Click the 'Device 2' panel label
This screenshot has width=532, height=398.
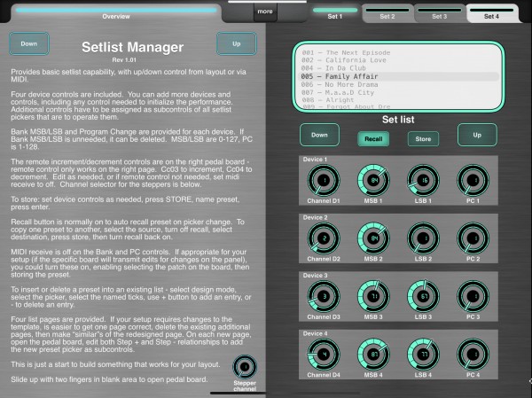pos(315,217)
